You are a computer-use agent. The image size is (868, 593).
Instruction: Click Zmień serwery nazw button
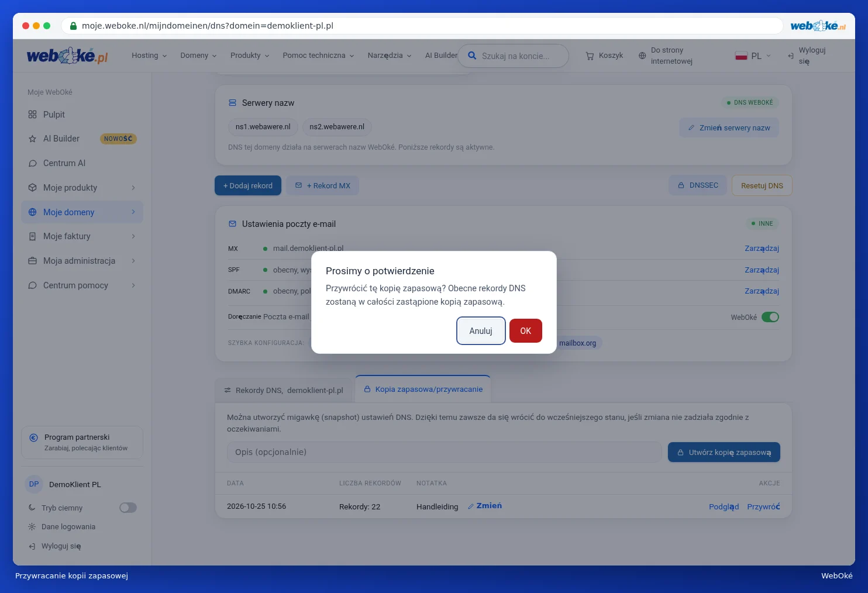click(x=729, y=128)
